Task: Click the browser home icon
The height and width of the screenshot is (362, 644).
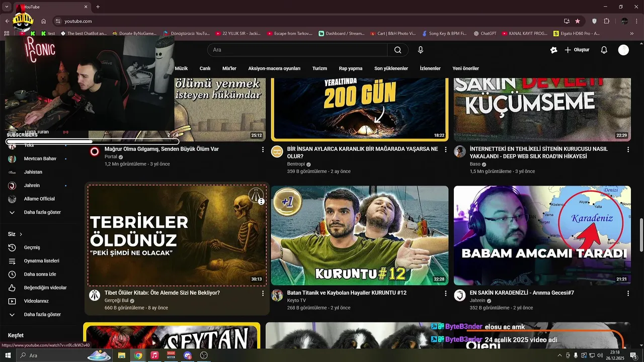Action: tap(44, 21)
